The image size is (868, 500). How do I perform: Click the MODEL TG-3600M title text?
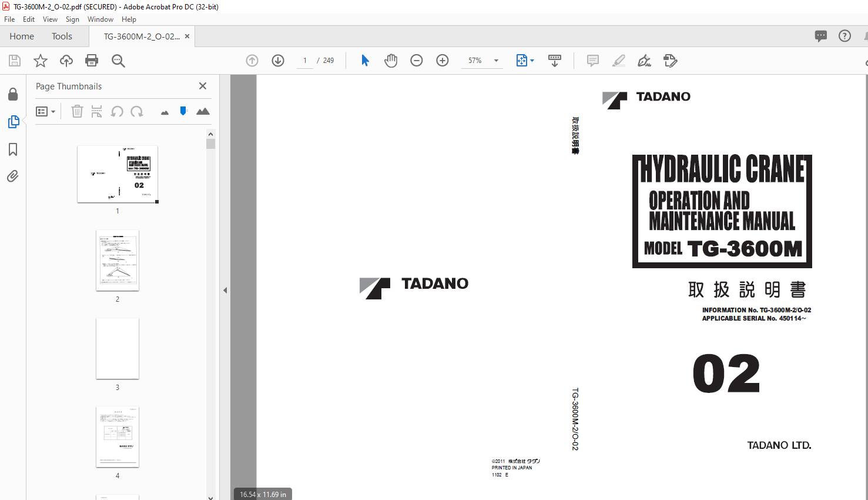pos(723,249)
